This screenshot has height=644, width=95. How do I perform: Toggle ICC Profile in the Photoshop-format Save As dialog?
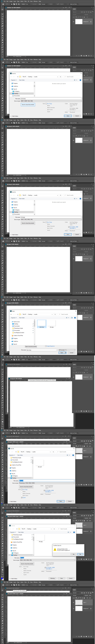click(x=44, y=491)
